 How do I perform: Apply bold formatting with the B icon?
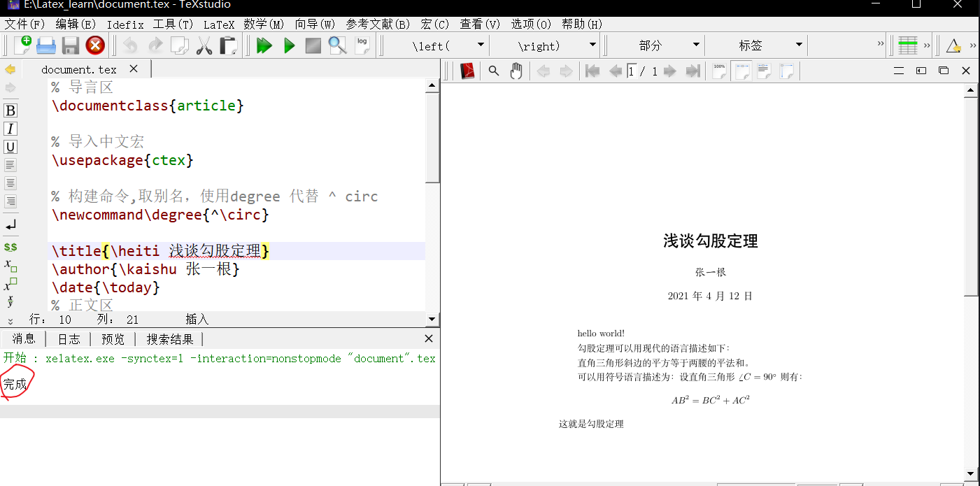pos(10,110)
